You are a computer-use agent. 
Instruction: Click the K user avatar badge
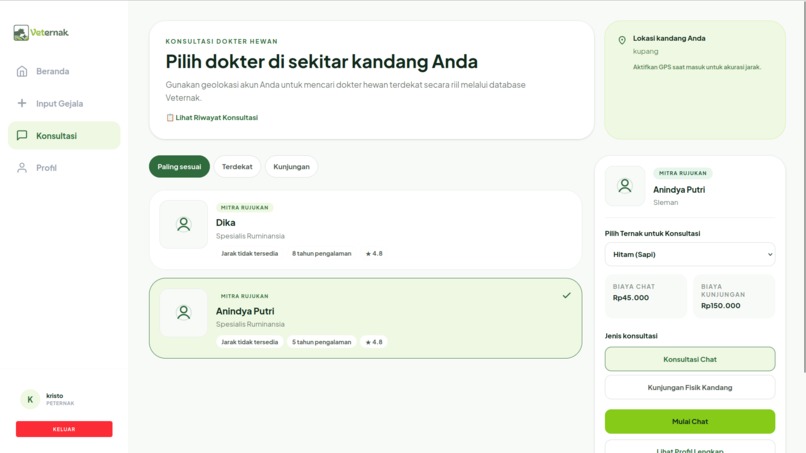point(30,399)
